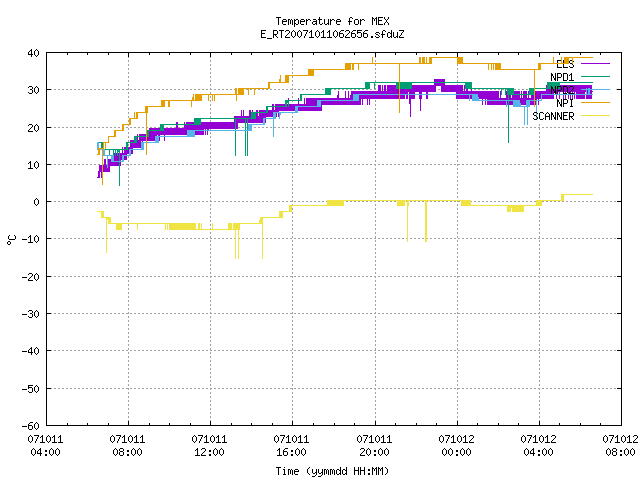640x480 pixels.
Task: Click the y-axis label -50
Action: (31, 389)
